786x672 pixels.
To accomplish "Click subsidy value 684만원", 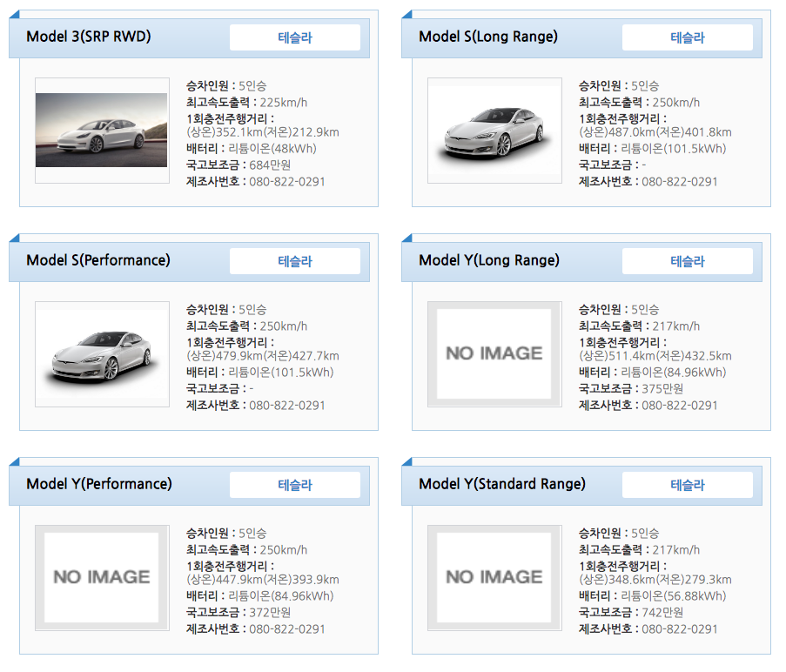I will (270, 165).
